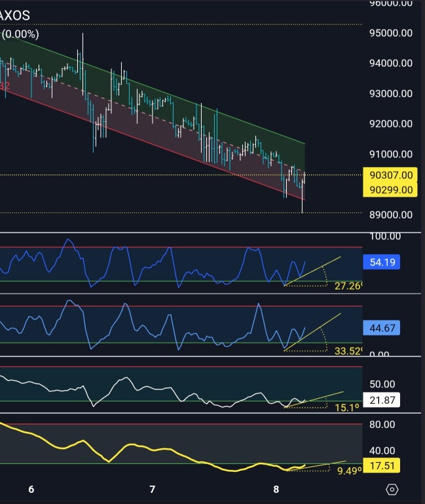Click the 21.87 white value label
The image size is (425, 504).
(x=381, y=400)
